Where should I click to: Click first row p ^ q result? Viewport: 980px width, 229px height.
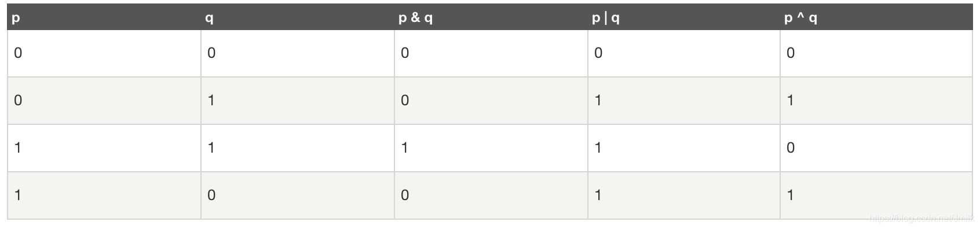tap(791, 53)
